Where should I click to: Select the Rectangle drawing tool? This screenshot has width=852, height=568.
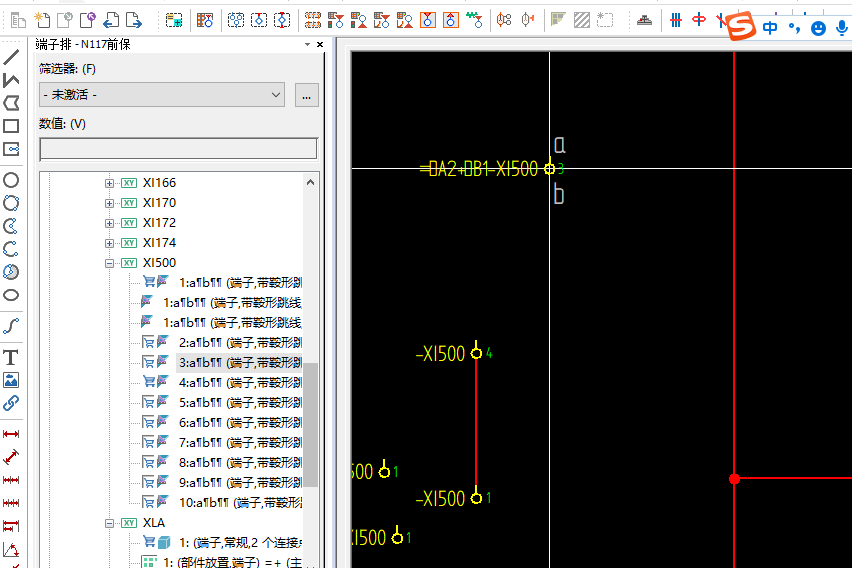[x=11, y=126]
